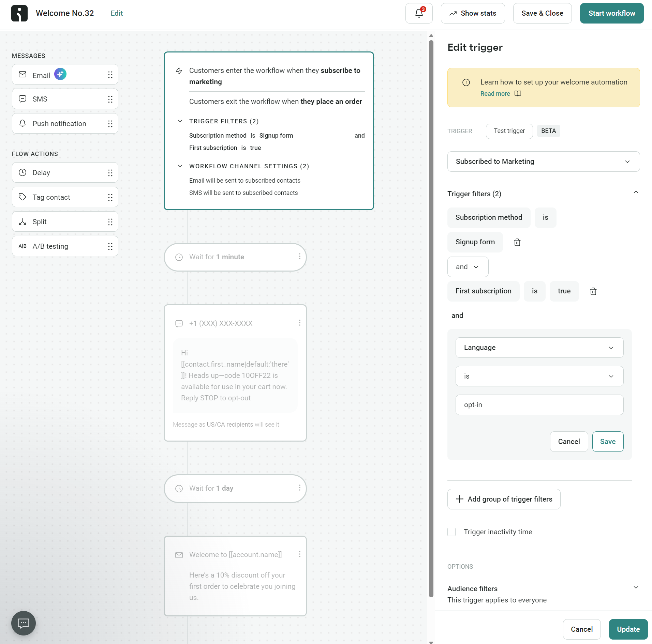Click the Start workflow button
The height and width of the screenshot is (644, 652).
[612, 13]
